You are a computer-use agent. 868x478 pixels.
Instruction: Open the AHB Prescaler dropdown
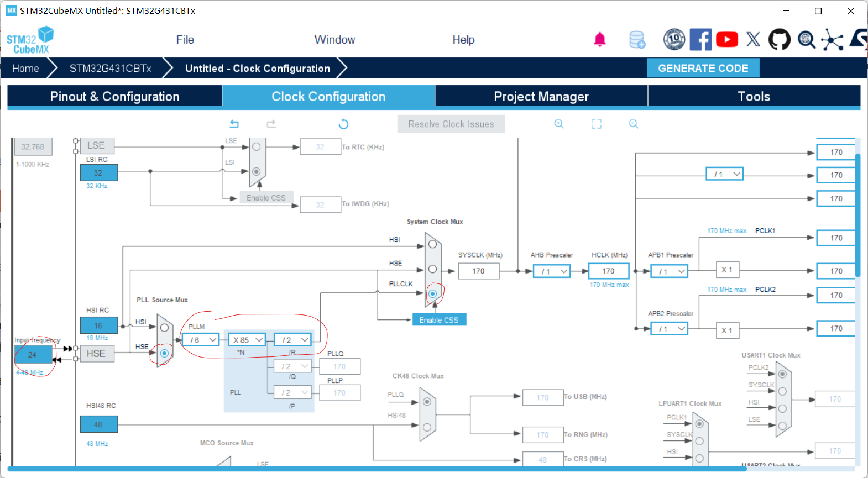point(552,271)
